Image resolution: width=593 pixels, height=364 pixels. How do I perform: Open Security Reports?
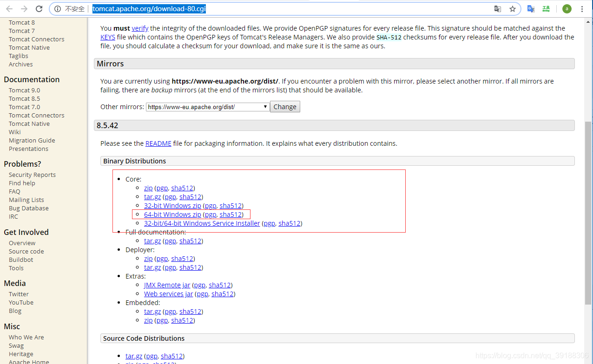33,175
